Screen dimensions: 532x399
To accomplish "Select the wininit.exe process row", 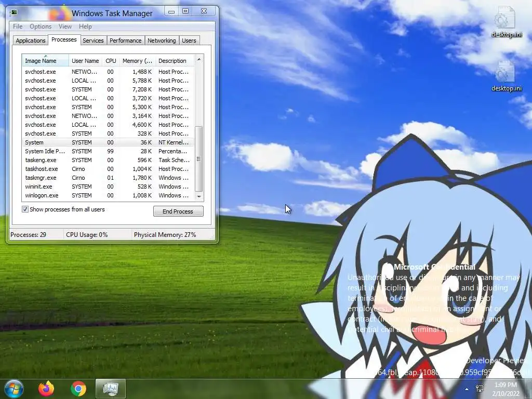I will 109,187.
